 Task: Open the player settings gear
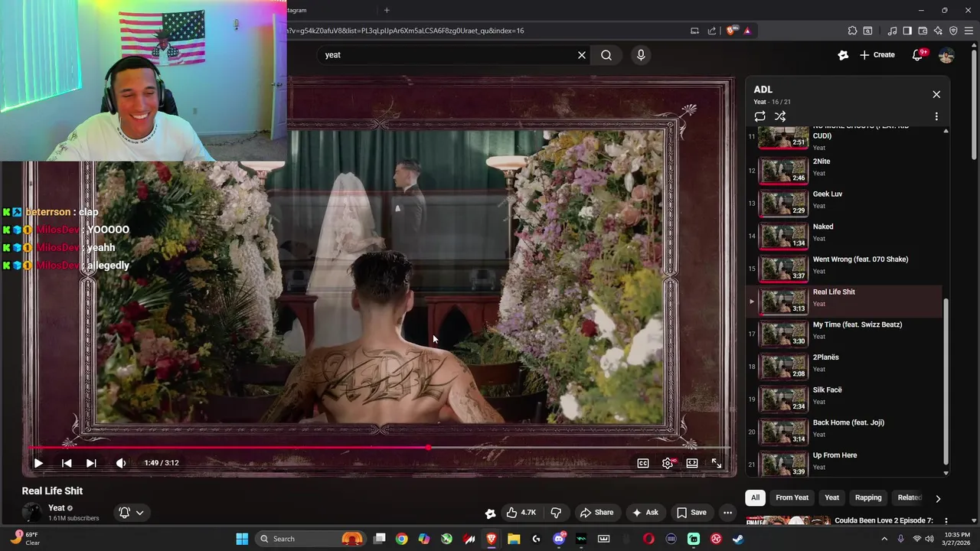[668, 463]
